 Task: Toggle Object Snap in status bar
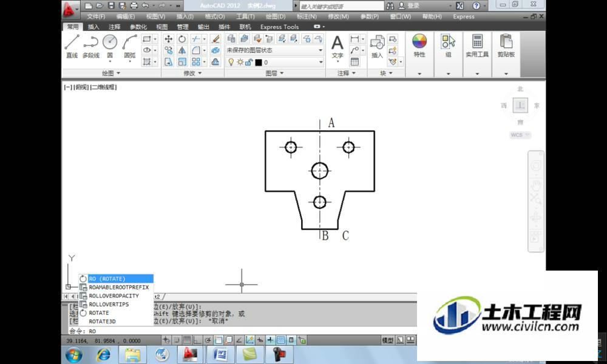click(219, 340)
